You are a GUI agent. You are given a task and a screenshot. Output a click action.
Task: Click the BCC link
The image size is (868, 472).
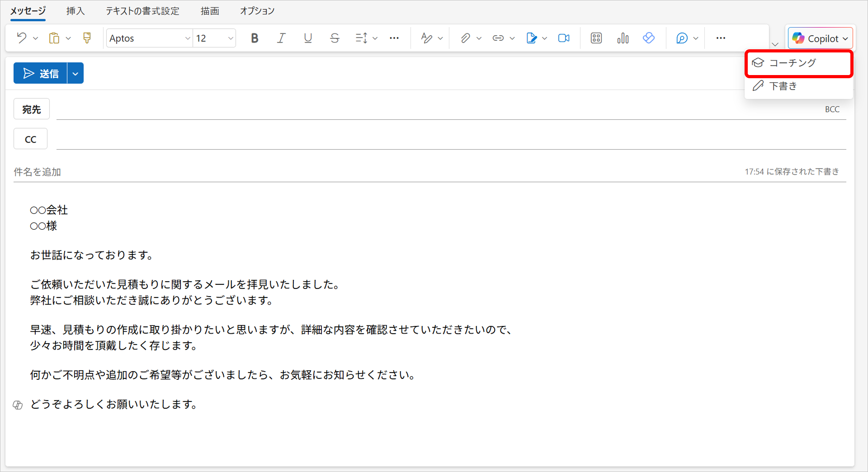(x=832, y=109)
